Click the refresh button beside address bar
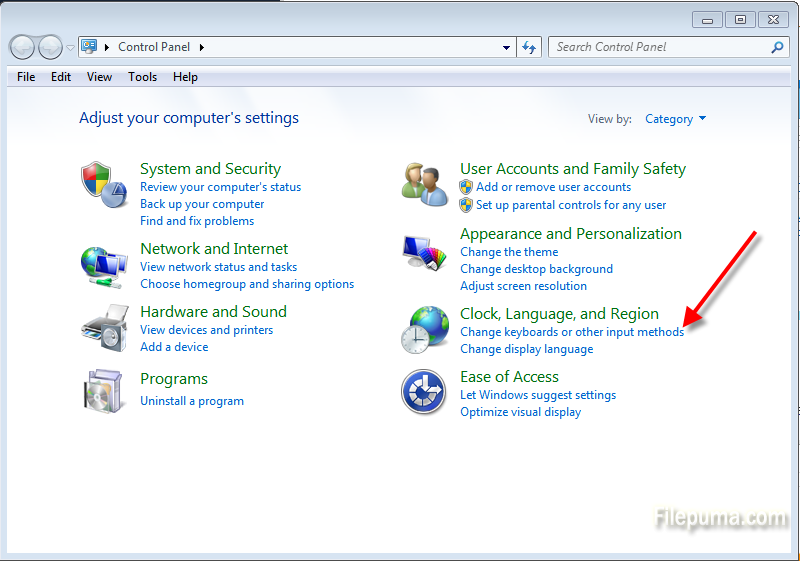The image size is (800, 561). 530,47
